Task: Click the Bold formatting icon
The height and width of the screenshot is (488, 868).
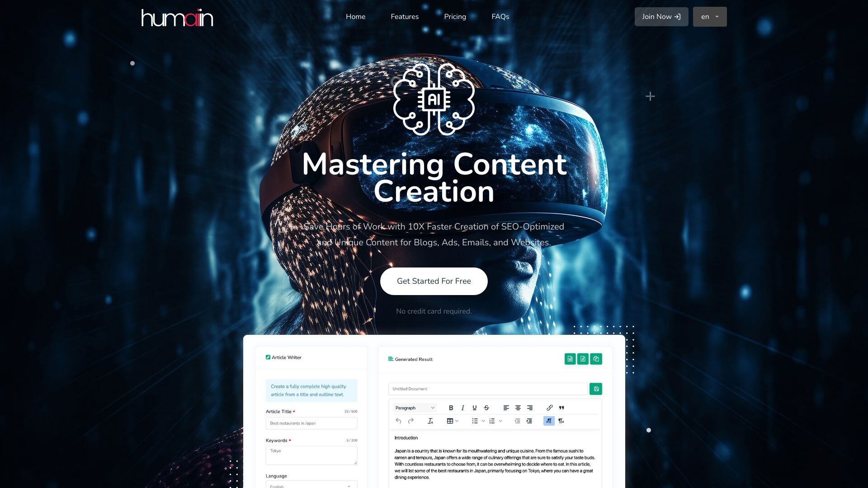Action: point(451,408)
